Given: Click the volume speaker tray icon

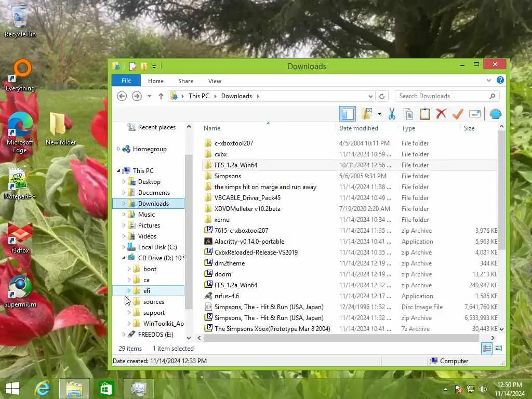Looking at the screenshot, I should 483,389.
